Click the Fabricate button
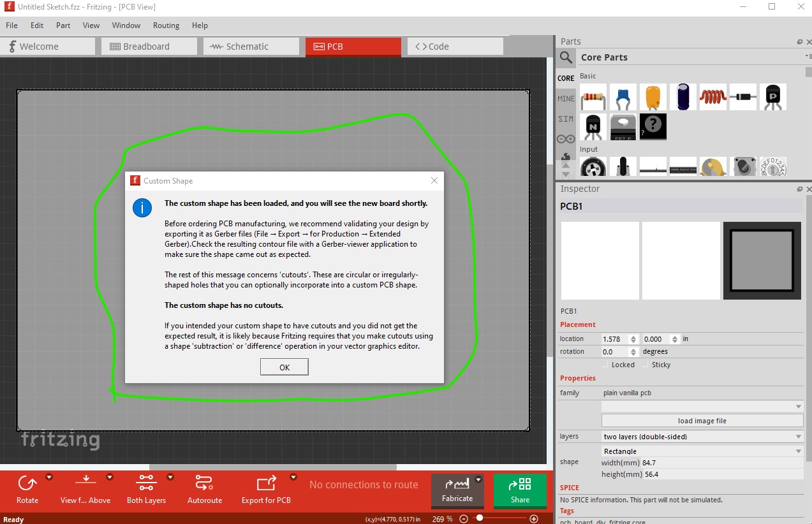Image resolution: width=812 pixels, height=524 pixels. click(x=458, y=491)
